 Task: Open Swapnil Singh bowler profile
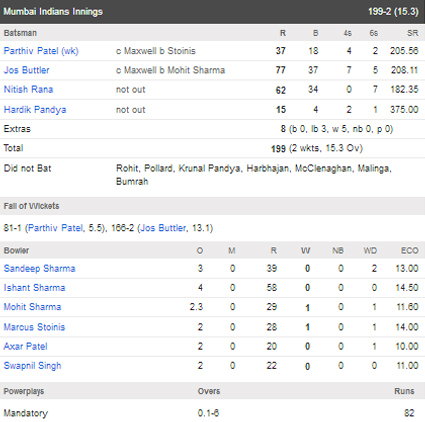pyautogui.click(x=32, y=366)
